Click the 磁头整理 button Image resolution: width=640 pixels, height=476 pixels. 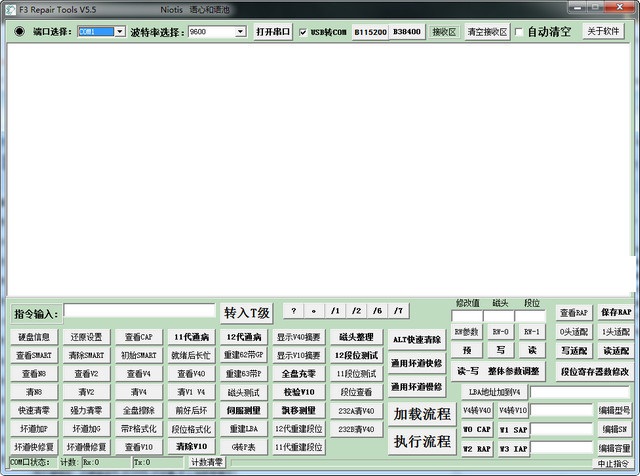click(x=356, y=337)
